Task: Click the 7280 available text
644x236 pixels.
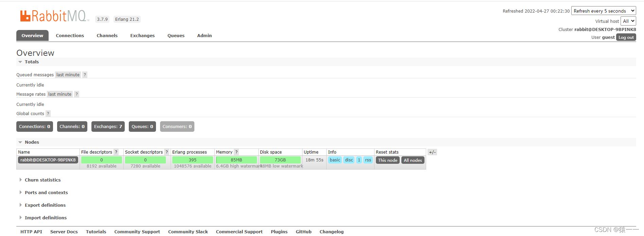Action: pos(145,166)
